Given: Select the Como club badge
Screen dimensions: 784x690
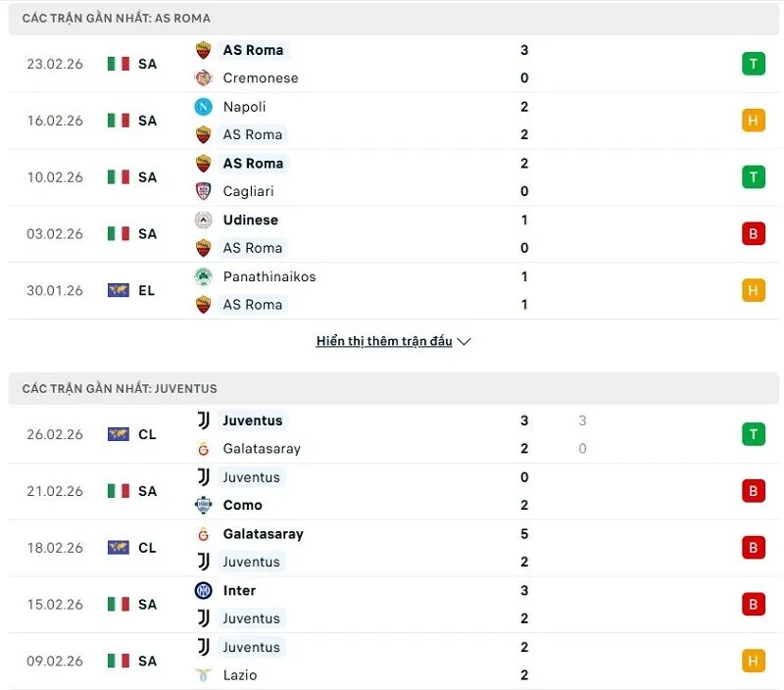Looking at the screenshot, I should tap(204, 505).
